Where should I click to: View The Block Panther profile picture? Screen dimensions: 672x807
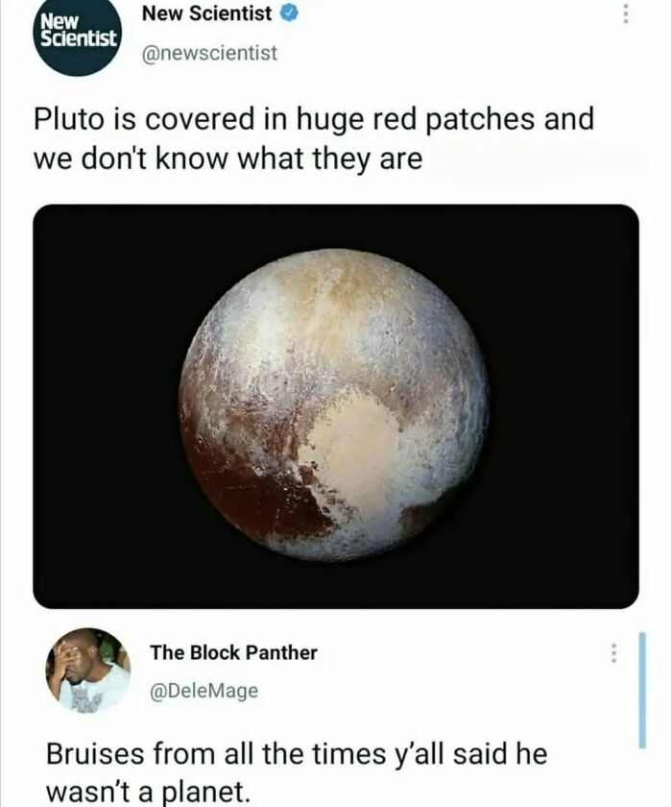coord(88,670)
